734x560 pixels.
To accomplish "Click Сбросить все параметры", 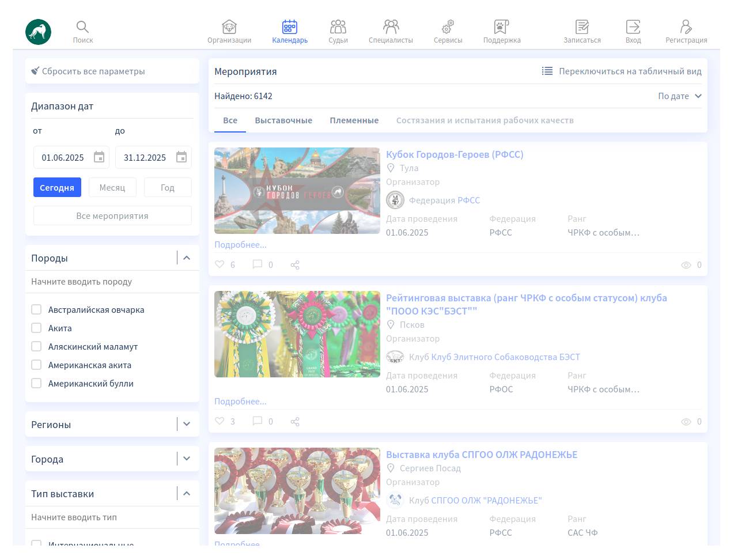I will tap(88, 71).
